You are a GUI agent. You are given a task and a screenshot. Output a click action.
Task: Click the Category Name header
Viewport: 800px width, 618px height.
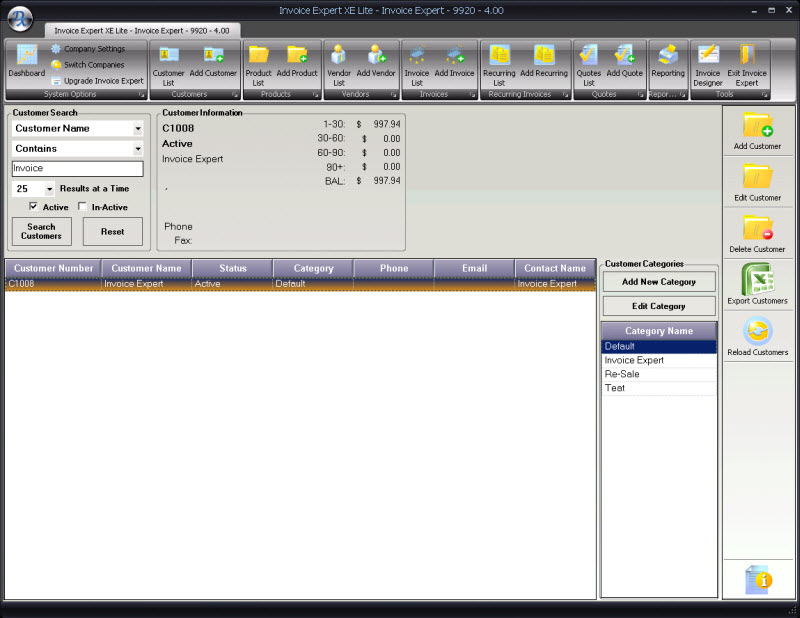click(659, 331)
